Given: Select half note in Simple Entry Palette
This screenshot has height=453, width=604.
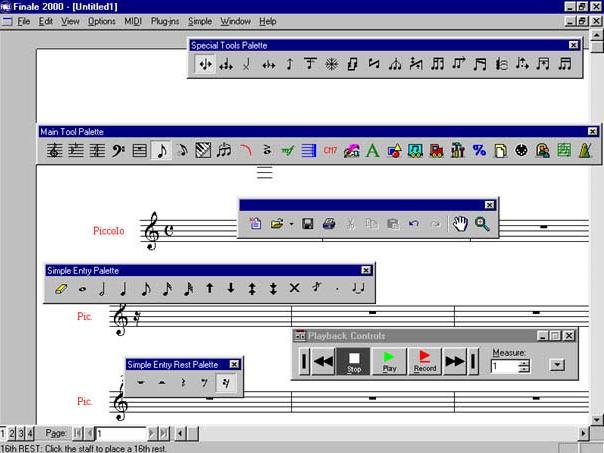Looking at the screenshot, I should (102, 289).
